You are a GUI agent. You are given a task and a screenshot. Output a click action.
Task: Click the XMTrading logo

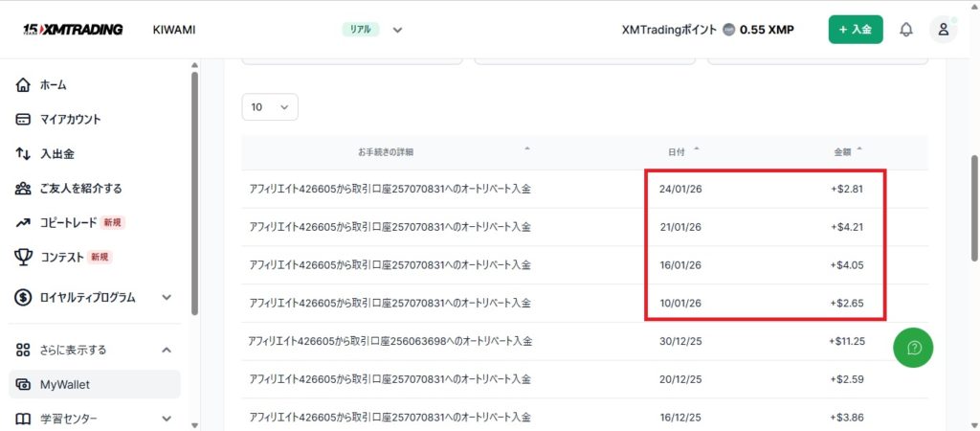[73, 29]
